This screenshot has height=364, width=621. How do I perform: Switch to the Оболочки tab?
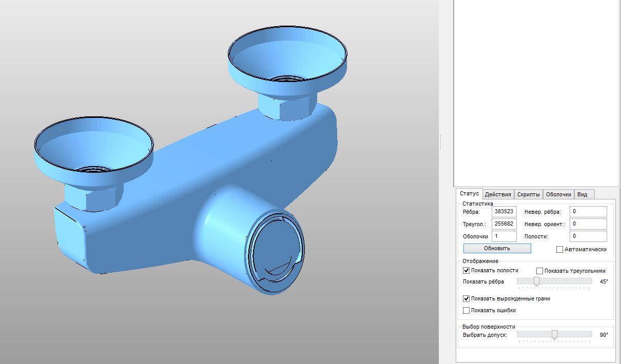click(558, 194)
